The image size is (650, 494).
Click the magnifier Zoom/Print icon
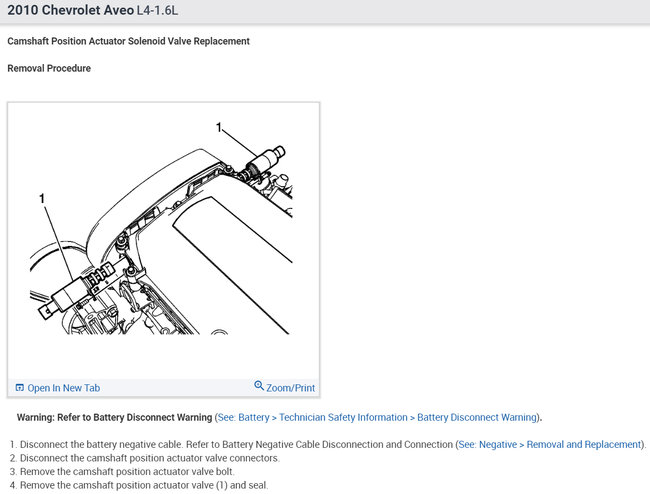tap(259, 386)
